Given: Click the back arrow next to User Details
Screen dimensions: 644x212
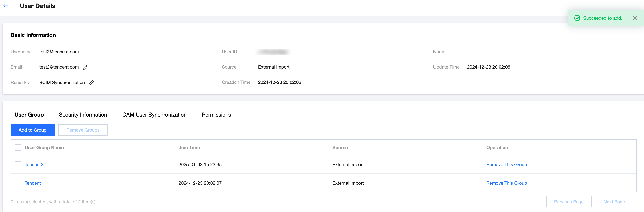Looking at the screenshot, I should pos(6,6).
